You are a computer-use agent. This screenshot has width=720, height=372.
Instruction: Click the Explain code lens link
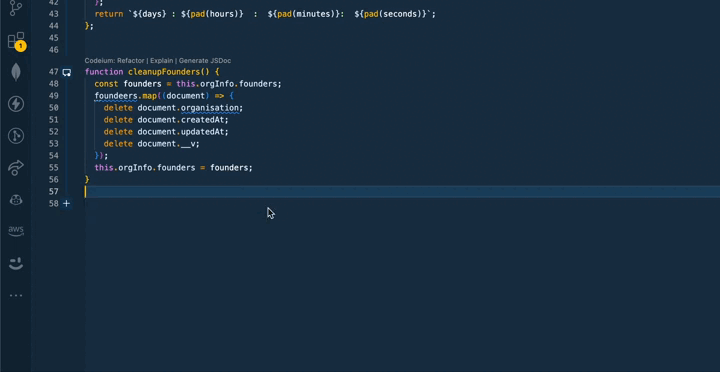click(162, 61)
